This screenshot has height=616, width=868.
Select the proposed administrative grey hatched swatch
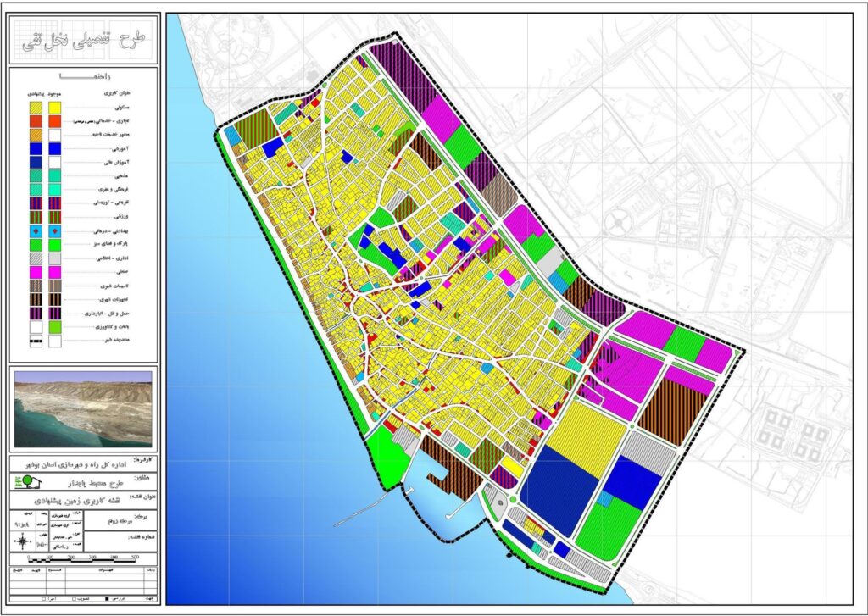(x=36, y=258)
